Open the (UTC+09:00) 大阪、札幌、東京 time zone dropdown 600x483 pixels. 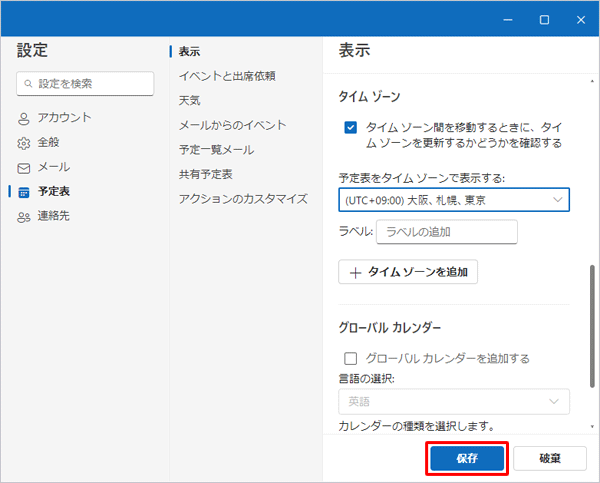coord(454,200)
